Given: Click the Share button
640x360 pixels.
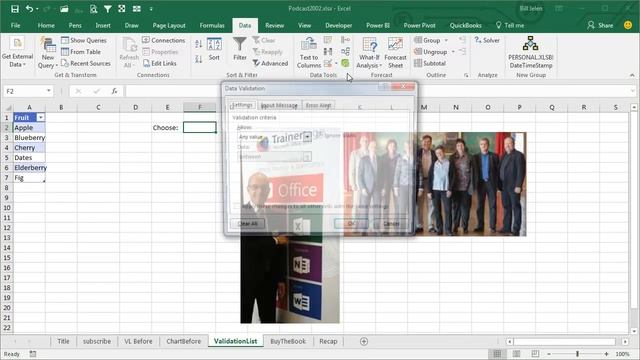Looking at the screenshot, I should point(600,25).
